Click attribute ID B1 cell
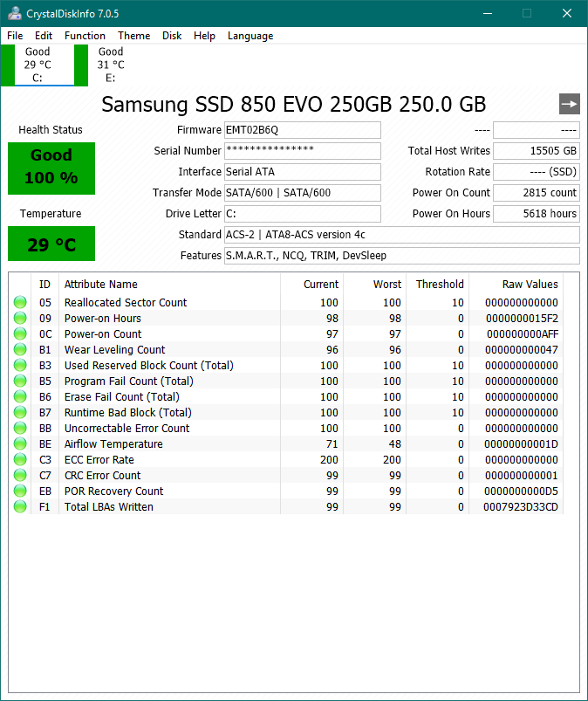The height and width of the screenshot is (701, 588). click(x=44, y=349)
